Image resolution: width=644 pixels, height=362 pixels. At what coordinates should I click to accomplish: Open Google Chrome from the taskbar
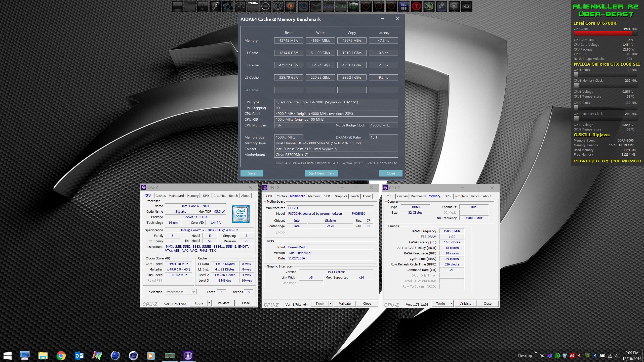pyautogui.click(x=61, y=355)
